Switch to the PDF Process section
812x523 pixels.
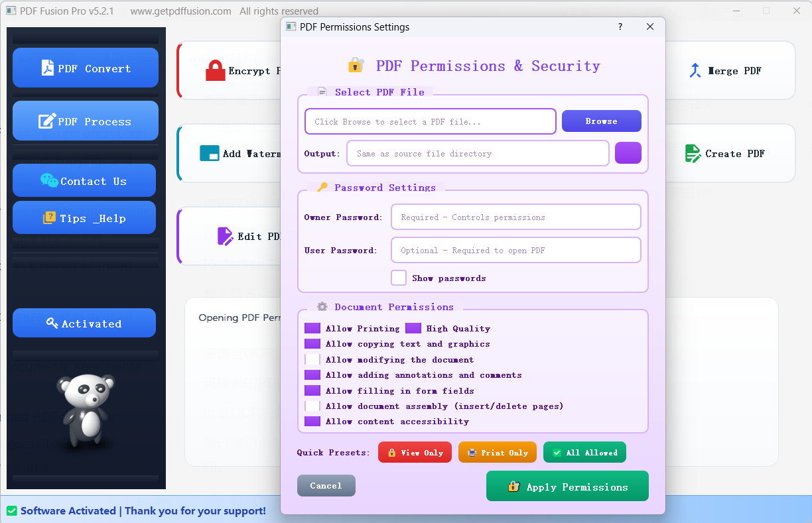[86, 121]
